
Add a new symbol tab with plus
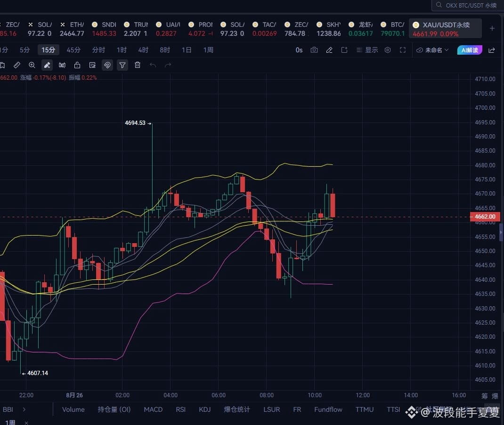pos(492,28)
